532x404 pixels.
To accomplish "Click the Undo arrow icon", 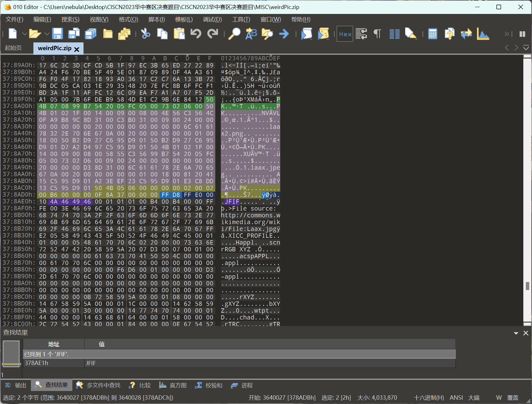I will (196, 33).
